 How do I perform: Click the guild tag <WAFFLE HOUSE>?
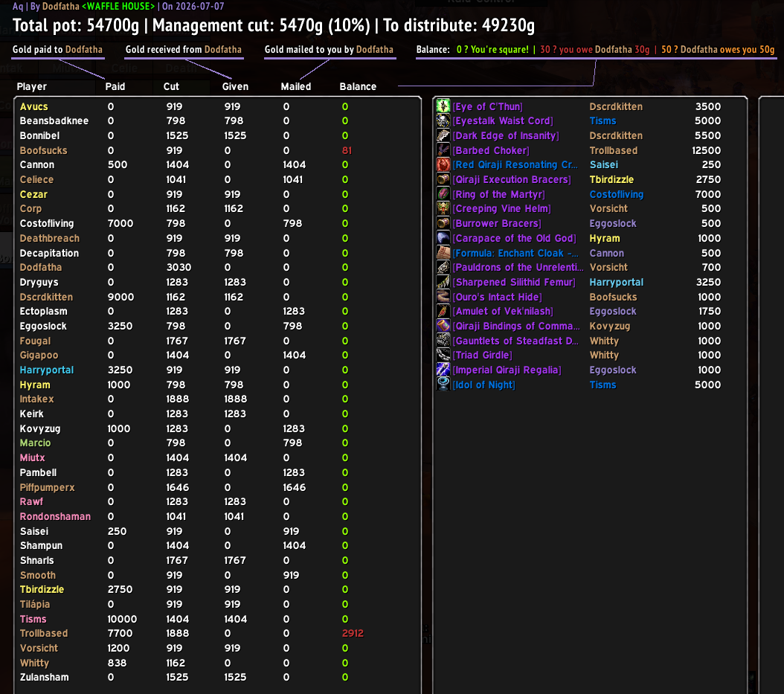[118, 6]
